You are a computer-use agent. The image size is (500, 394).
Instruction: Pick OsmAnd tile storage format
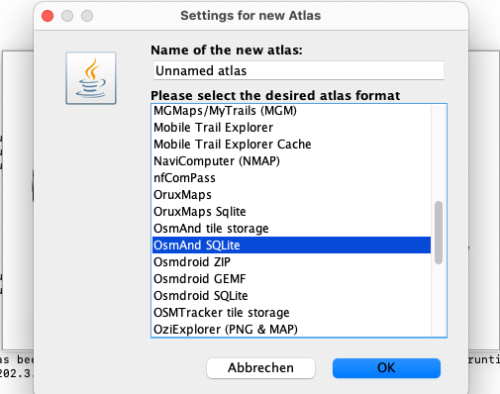(x=292, y=228)
